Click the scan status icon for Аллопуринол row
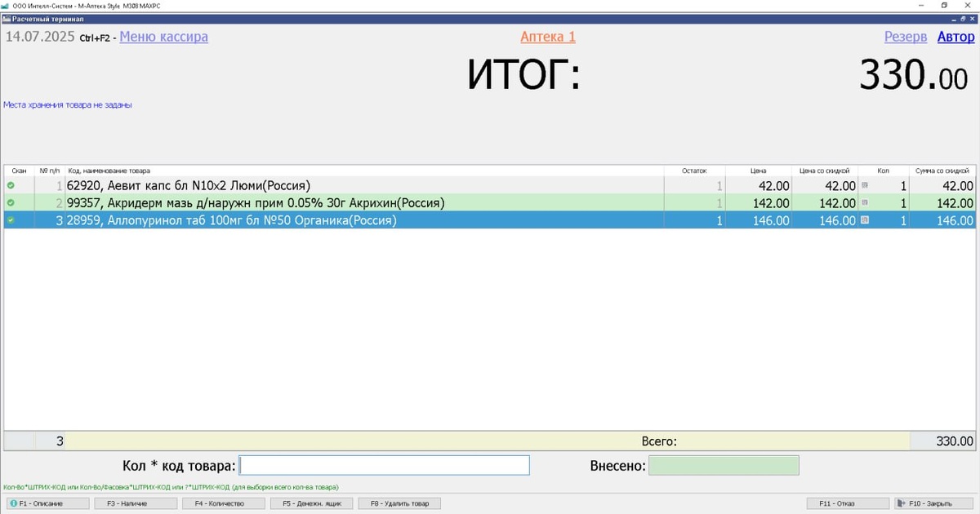The height and width of the screenshot is (514, 980). point(11,220)
